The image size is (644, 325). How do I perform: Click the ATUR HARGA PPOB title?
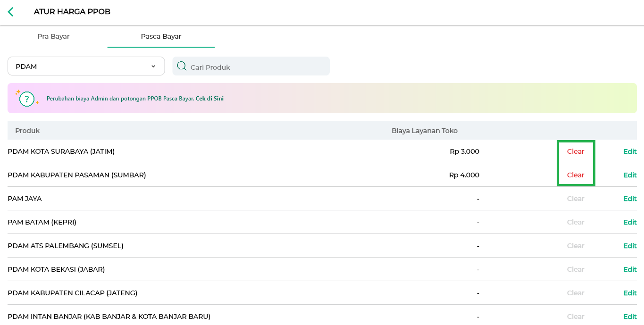(x=72, y=12)
